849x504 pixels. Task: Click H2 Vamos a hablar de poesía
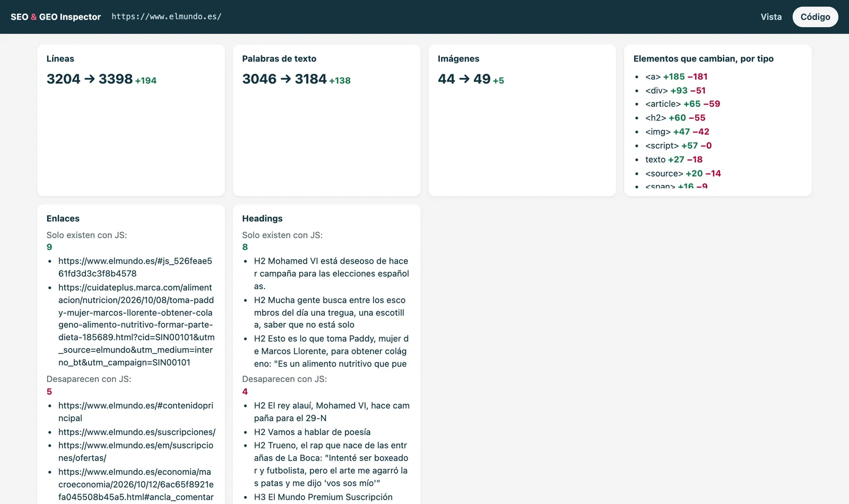pos(313,432)
